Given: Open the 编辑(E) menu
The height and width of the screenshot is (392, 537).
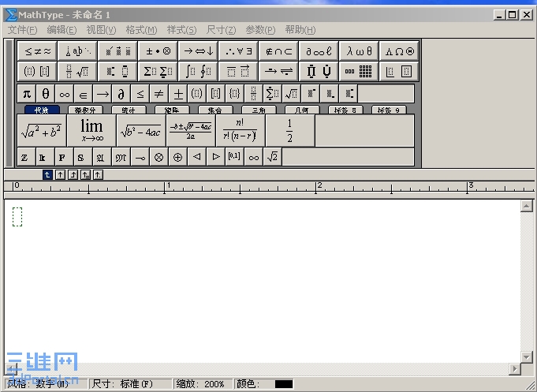Looking at the screenshot, I should (x=62, y=30).
